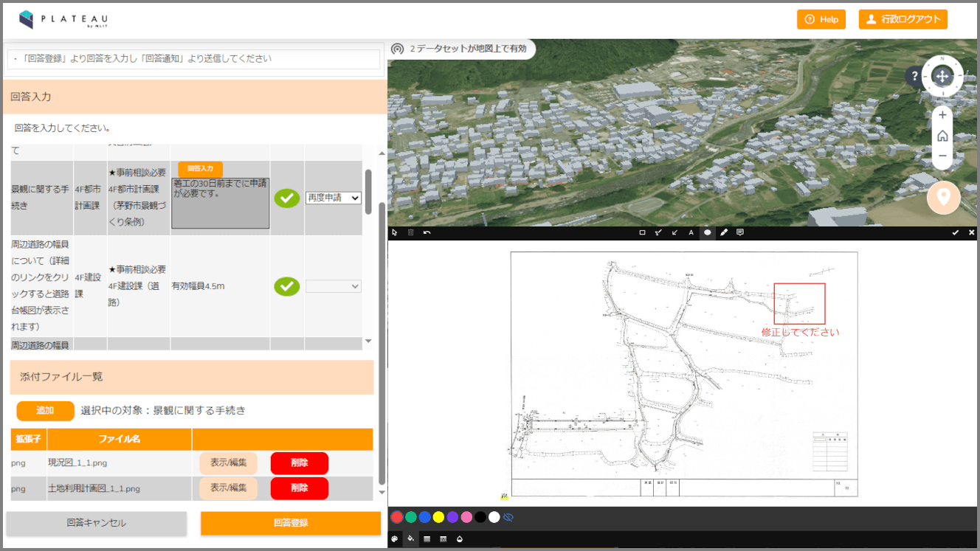This screenshot has width=980, height=551.
Task: Select the comment callout tool
Action: tap(740, 232)
